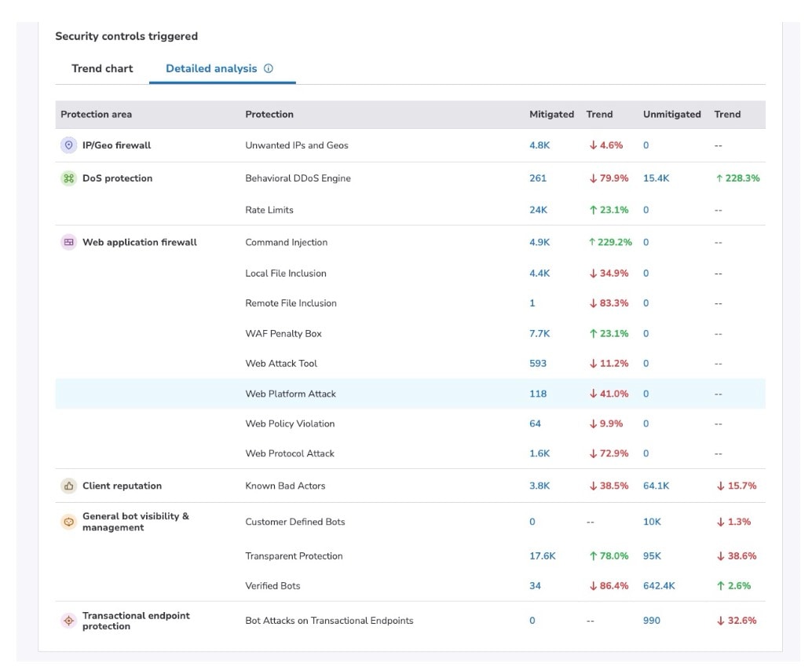This screenshot has height=671, width=812.
Task: Open mitigated count 3.8K for Known Bad Actors
Action: click(540, 486)
